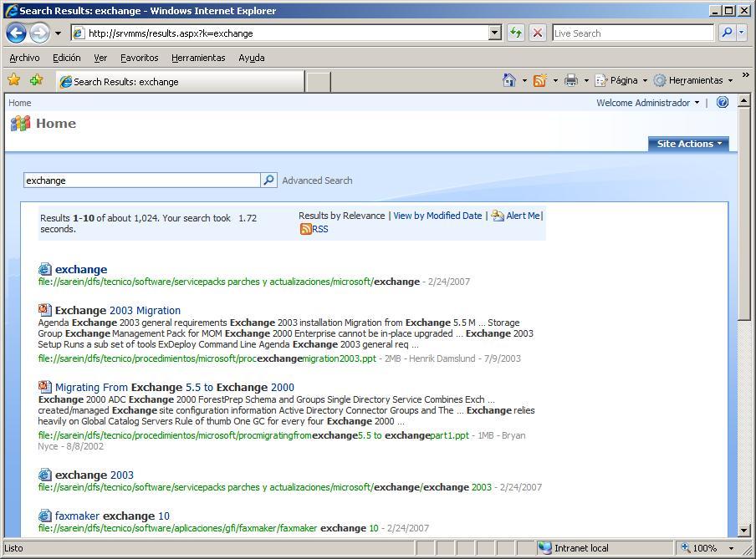Open faxmaker exchange 10 result
756x559 pixels.
pos(112,516)
